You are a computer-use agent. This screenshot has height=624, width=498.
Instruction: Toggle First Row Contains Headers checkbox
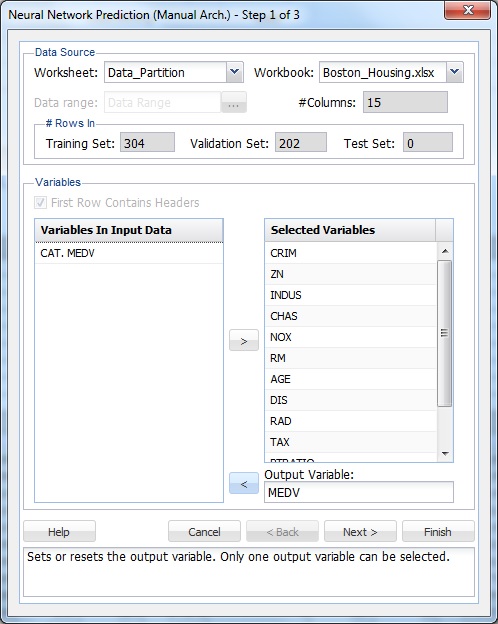coord(40,202)
